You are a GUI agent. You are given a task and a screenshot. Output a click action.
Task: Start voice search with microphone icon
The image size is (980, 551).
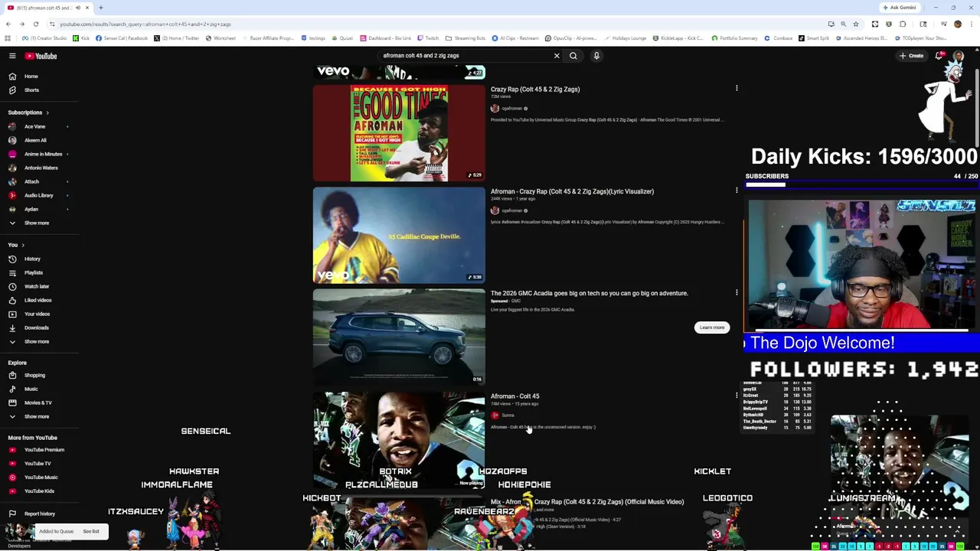(596, 56)
